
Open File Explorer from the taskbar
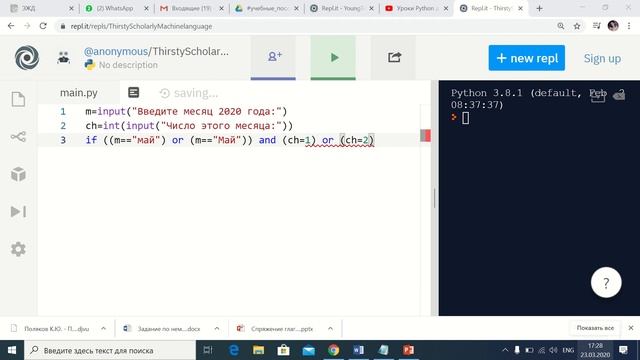[x=258, y=350]
